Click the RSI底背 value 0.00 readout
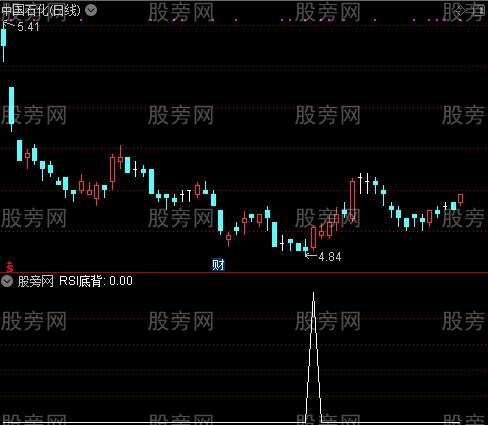488x425 pixels. [121, 281]
